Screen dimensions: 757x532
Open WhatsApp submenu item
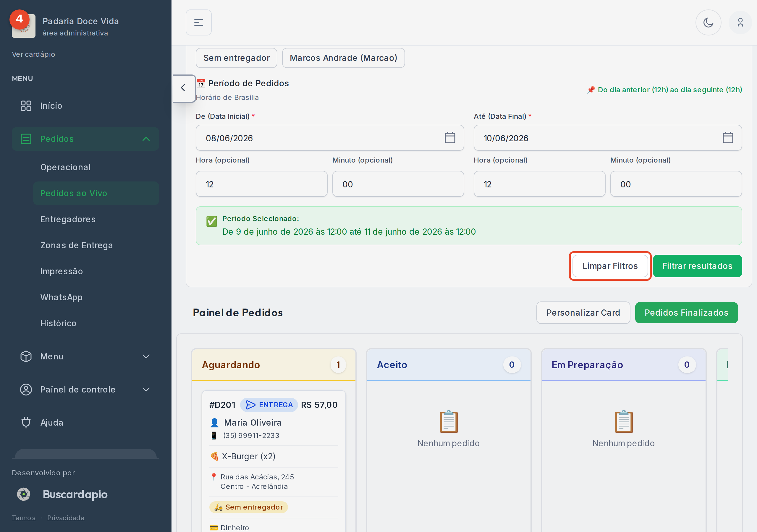(x=96, y=297)
